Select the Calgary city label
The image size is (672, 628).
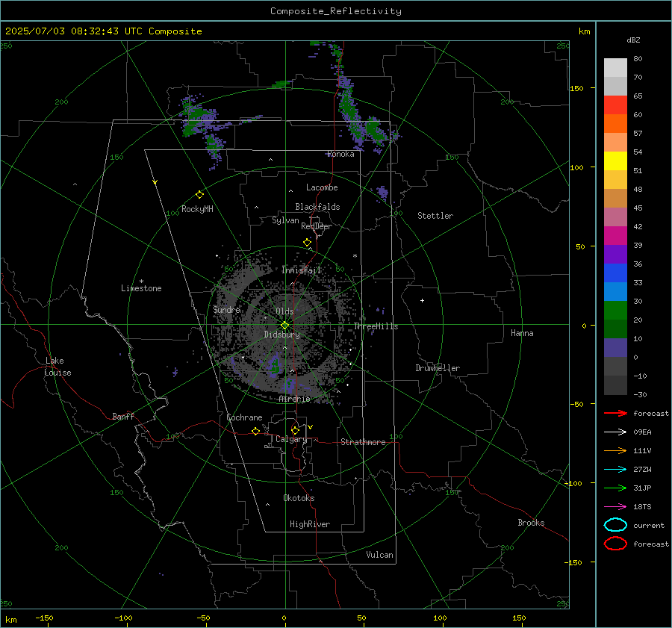click(291, 439)
